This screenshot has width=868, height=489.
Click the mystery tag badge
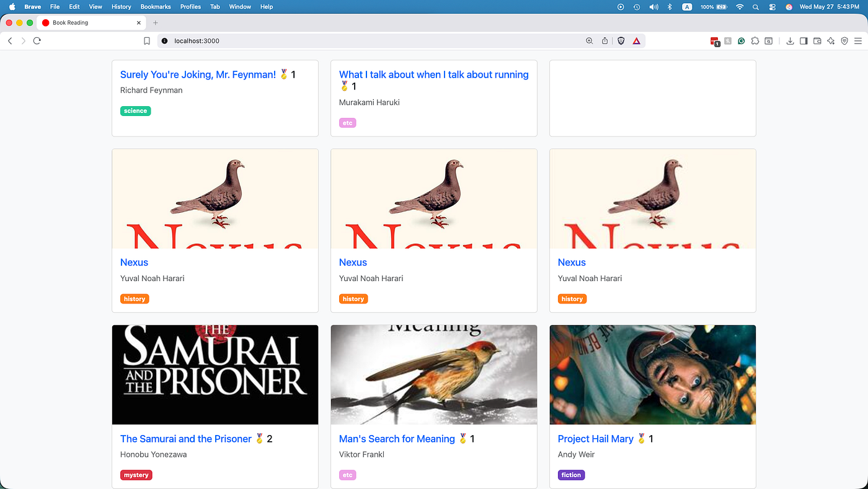pyautogui.click(x=136, y=475)
